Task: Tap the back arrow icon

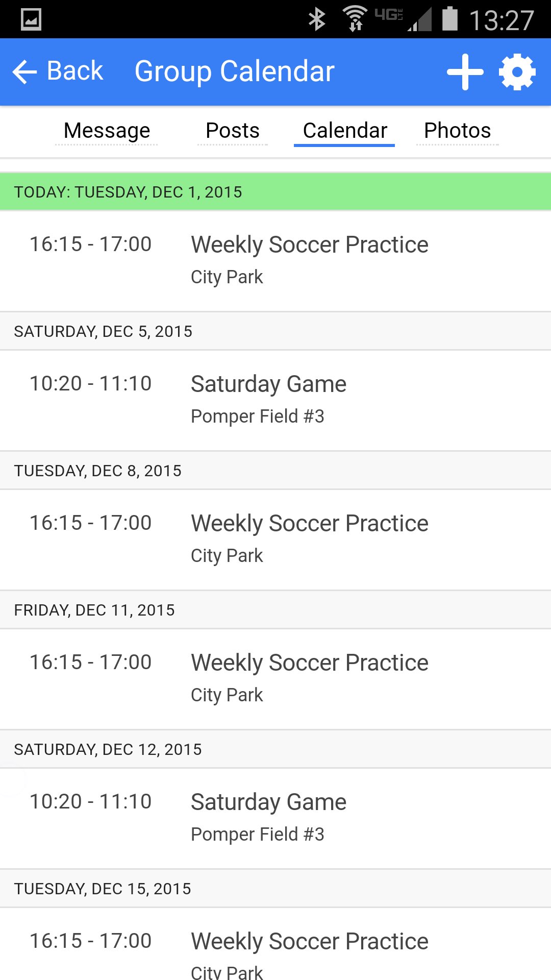Action: click(24, 71)
